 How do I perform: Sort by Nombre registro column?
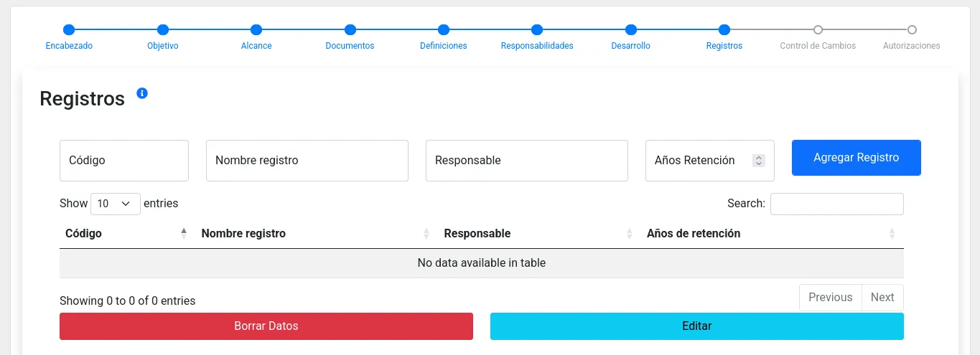click(x=243, y=233)
